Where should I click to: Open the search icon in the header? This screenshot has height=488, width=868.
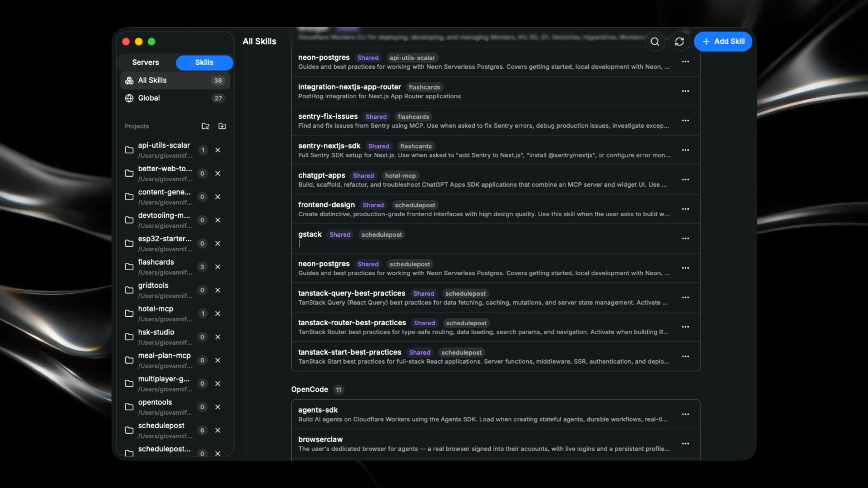coord(655,41)
